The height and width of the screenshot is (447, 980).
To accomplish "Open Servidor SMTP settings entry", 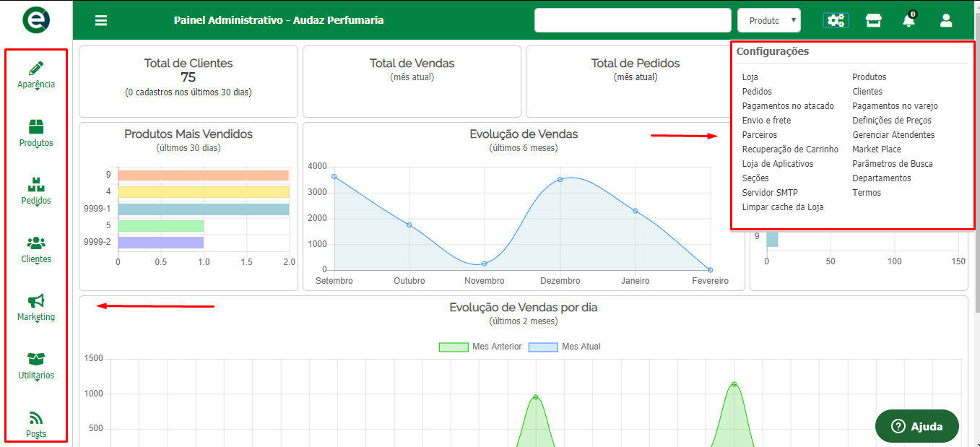I will point(770,193).
